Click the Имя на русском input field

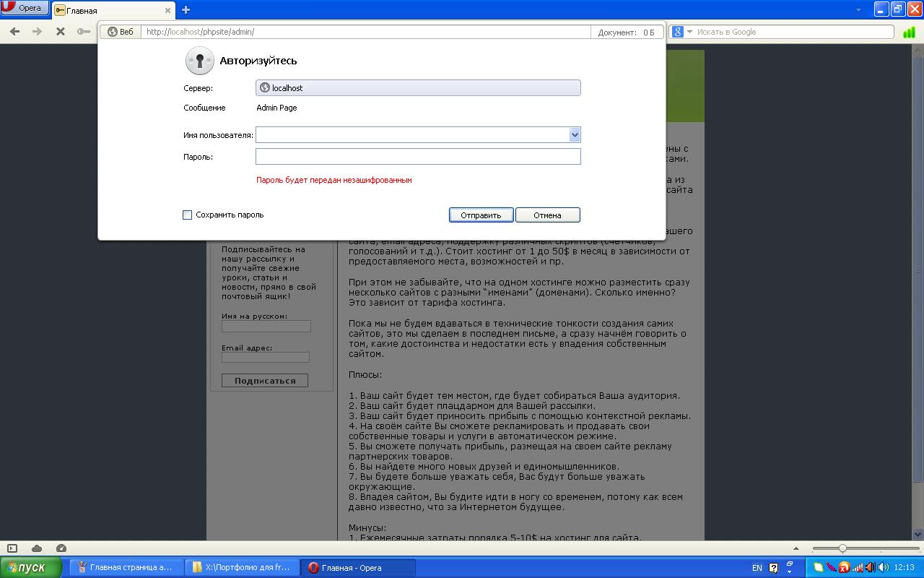[x=266, y=327]
